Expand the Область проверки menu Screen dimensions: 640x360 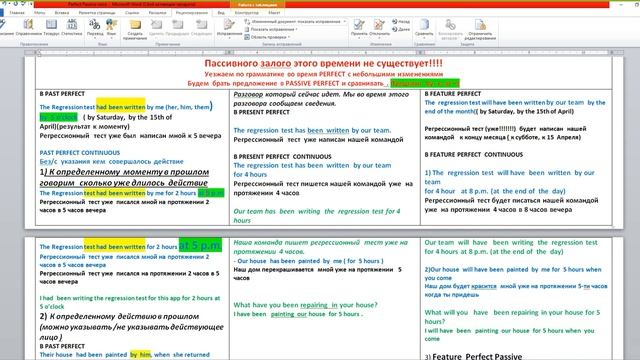click(x=267, y=37)
